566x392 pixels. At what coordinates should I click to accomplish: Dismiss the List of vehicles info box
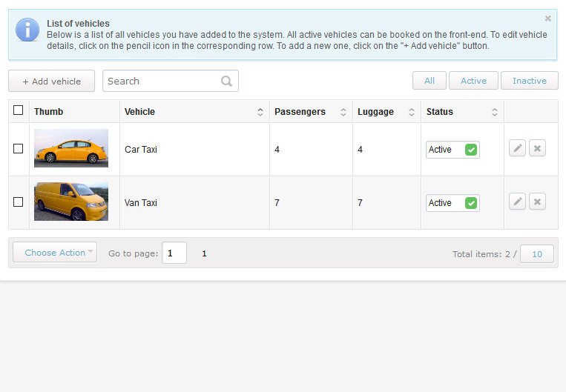pos(547,19)
